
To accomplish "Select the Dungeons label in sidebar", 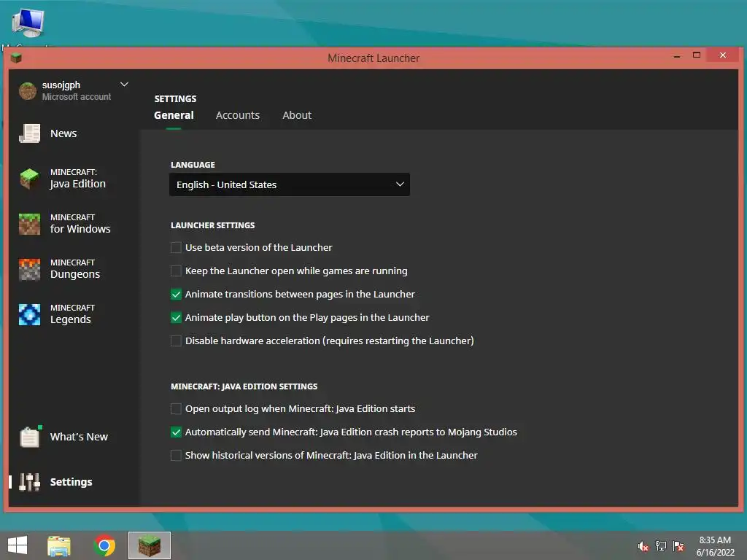I will (75, 274).
